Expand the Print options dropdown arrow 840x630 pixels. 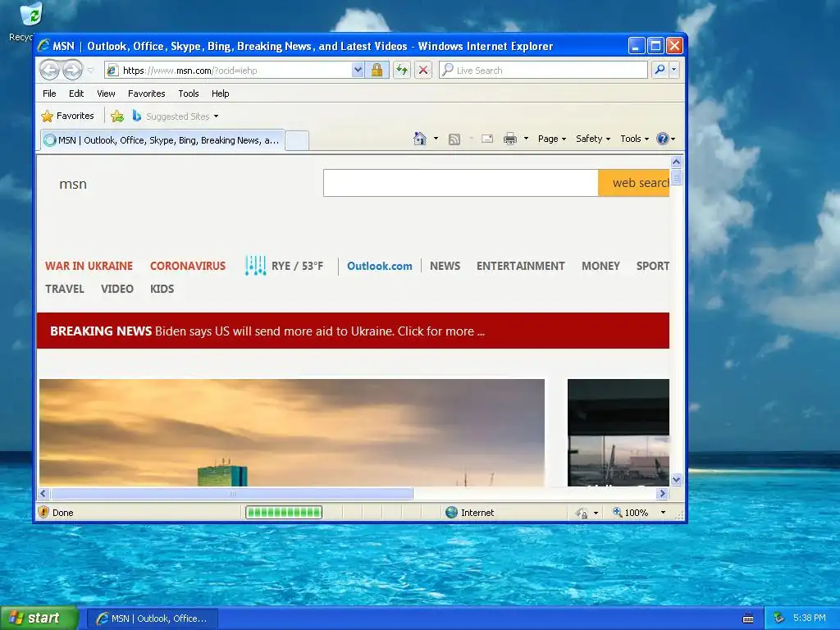[x=526, y=139]
